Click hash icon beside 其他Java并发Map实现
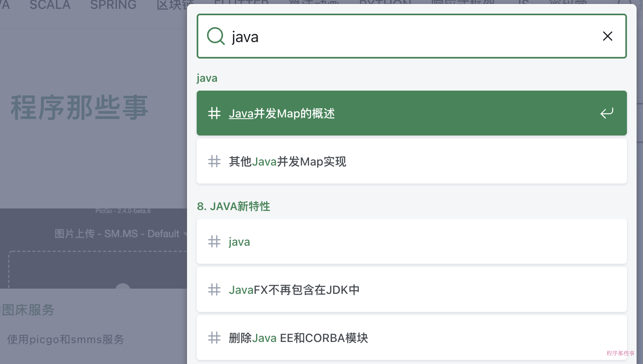 214,162
